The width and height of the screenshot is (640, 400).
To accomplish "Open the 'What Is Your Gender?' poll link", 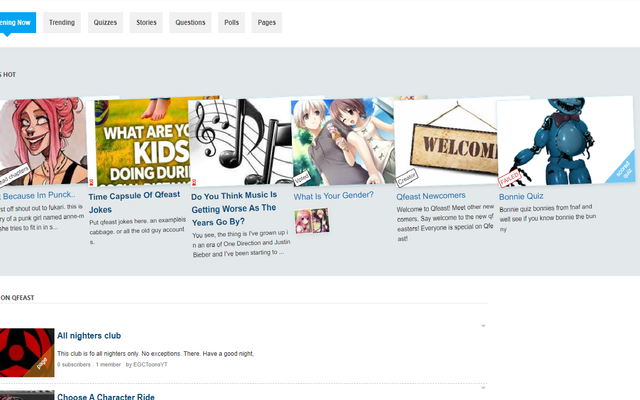I will click(333, 196).
